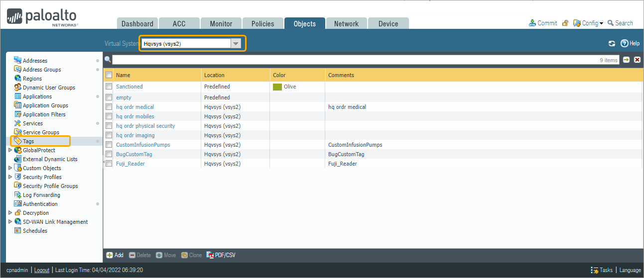Open the Virtual System dropdown
Viewport: 644px width, 278px height.
[236, 44]
